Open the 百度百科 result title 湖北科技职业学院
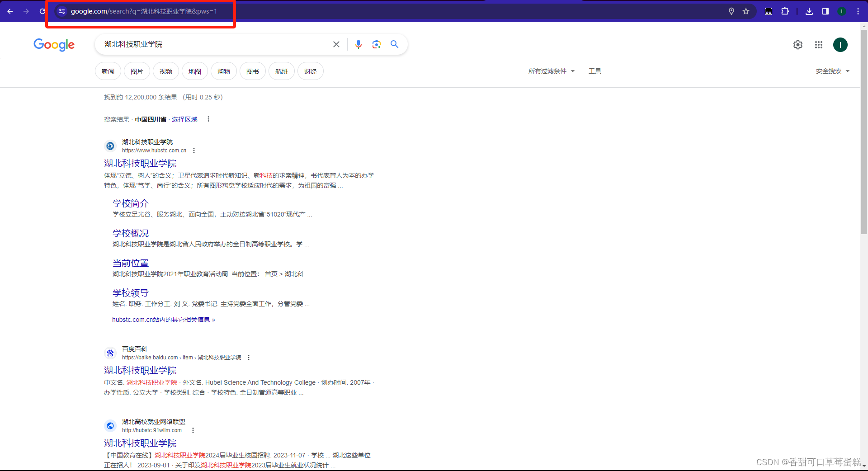This screenshot has width=868, height=471. [140, 370]
